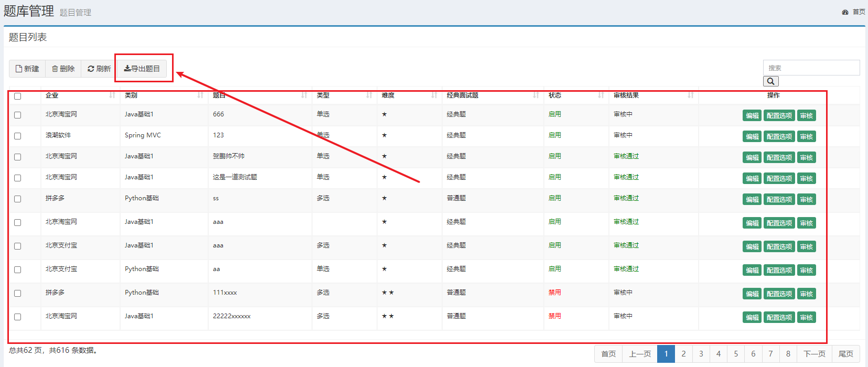This screenshot has width=868, height=367.
Task: Click 禁用 status in 22222xxxxxx row
Action: coord(555,316)
